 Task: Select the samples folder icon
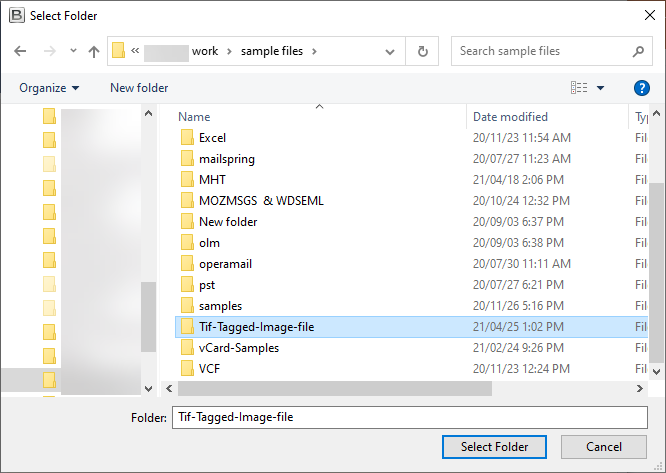tap(187, 306)
